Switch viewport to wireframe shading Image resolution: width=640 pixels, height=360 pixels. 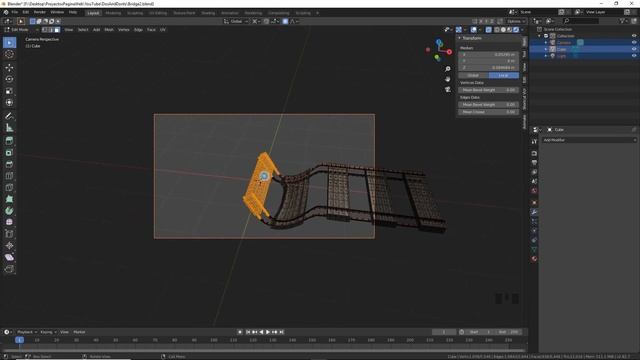[x=497, y=30]
